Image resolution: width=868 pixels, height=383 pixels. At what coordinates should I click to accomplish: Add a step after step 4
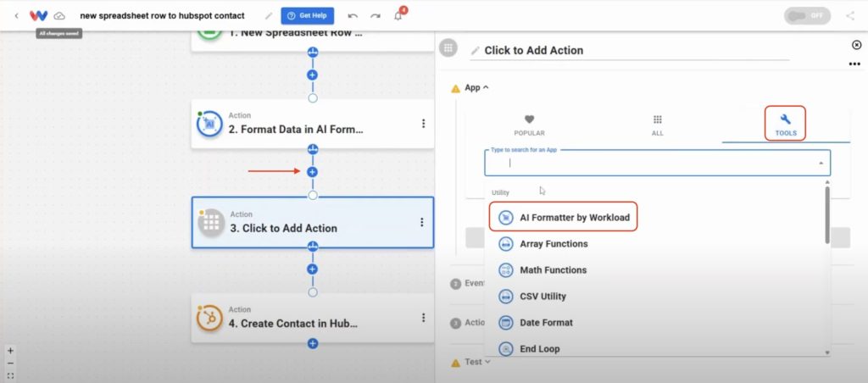tap(313, 344)
